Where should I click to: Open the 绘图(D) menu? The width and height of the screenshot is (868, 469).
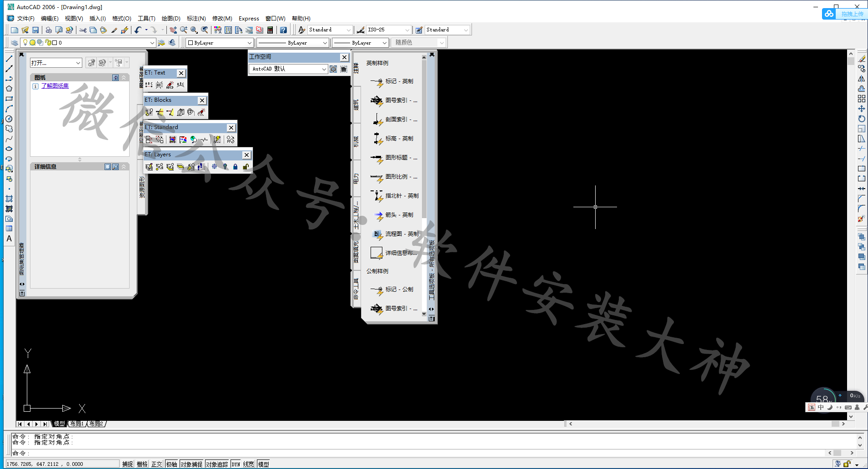tap(171, 19)
